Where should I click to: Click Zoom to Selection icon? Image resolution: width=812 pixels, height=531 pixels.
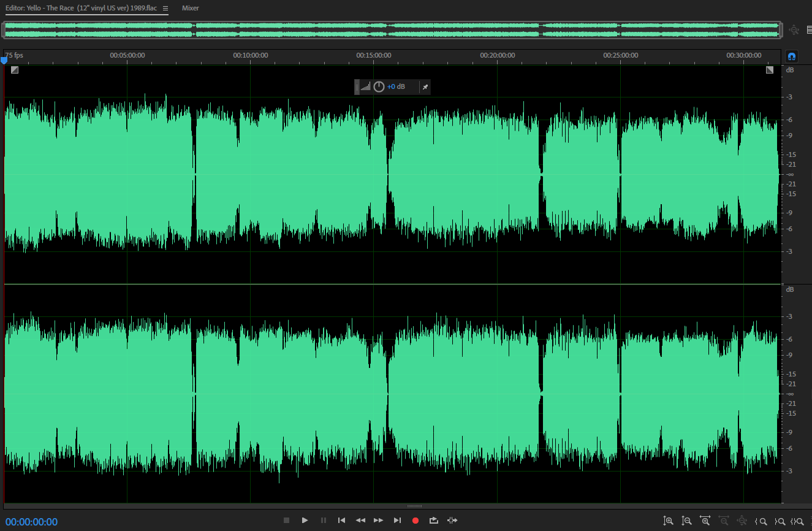tap(798, 521)
